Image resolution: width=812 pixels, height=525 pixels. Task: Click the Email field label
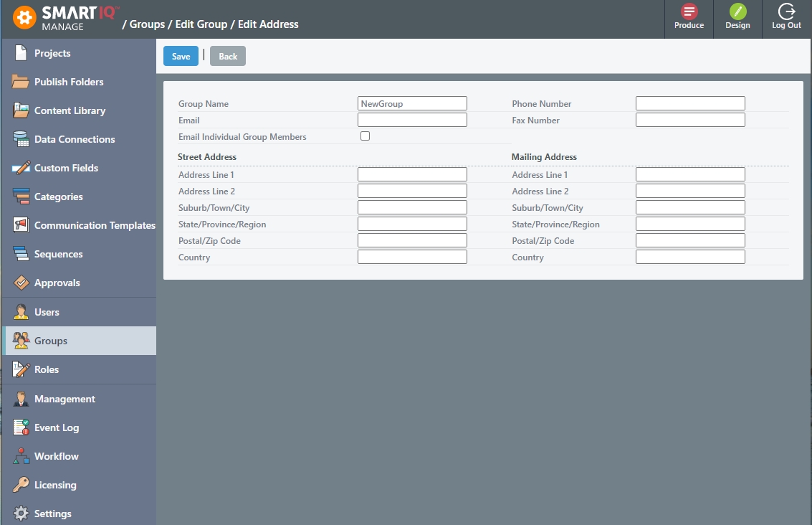(188, 120)
